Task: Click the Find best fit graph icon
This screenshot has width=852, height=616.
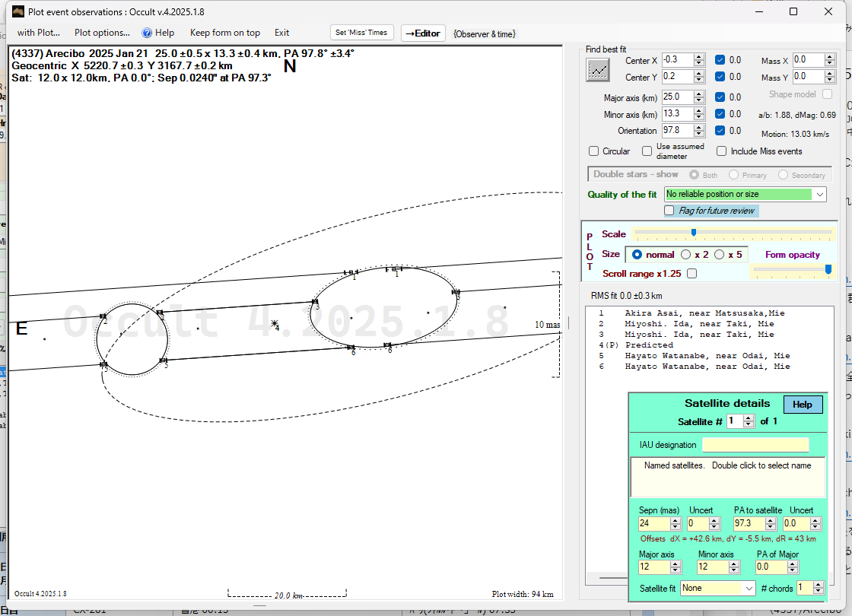Action: tap(598, 70)
